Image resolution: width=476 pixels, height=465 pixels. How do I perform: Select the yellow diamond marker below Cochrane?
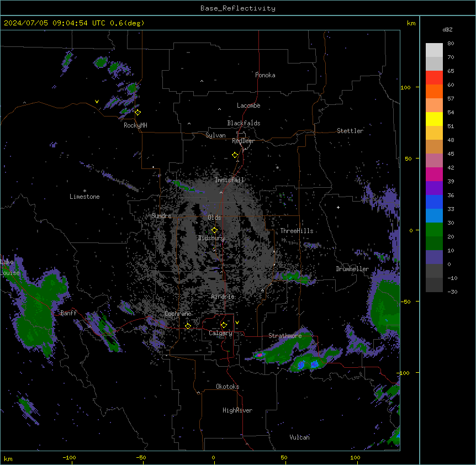click(x=188, y=326)
